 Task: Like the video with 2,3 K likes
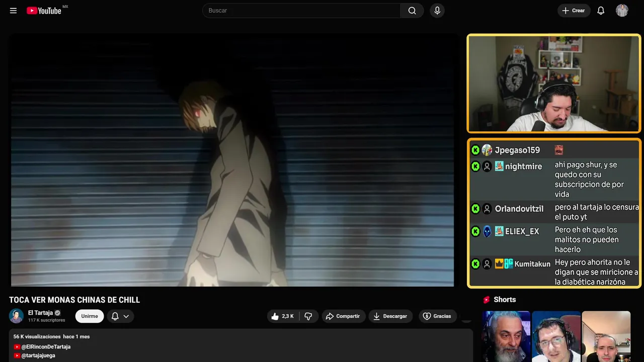283,316
